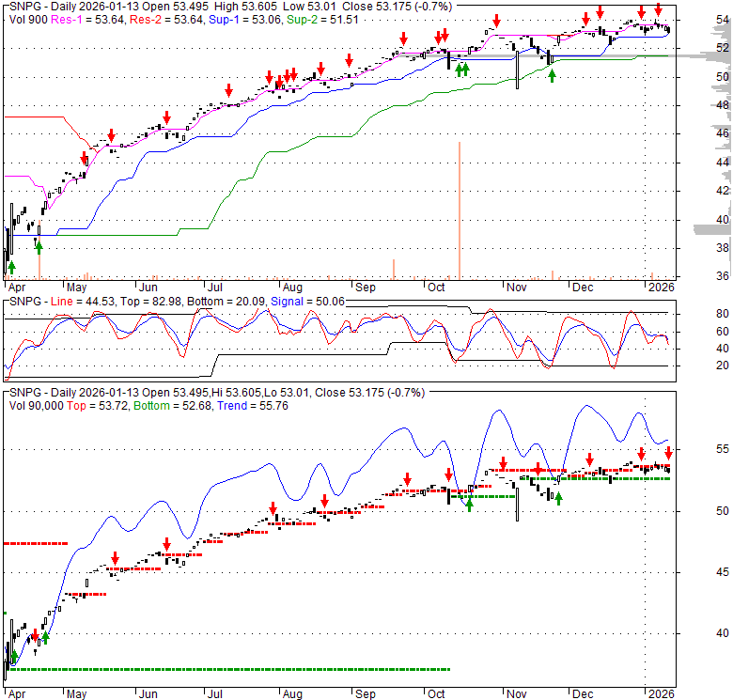
Task: Click the red down arrow above July in top chart
Action: tap(228, 90)
